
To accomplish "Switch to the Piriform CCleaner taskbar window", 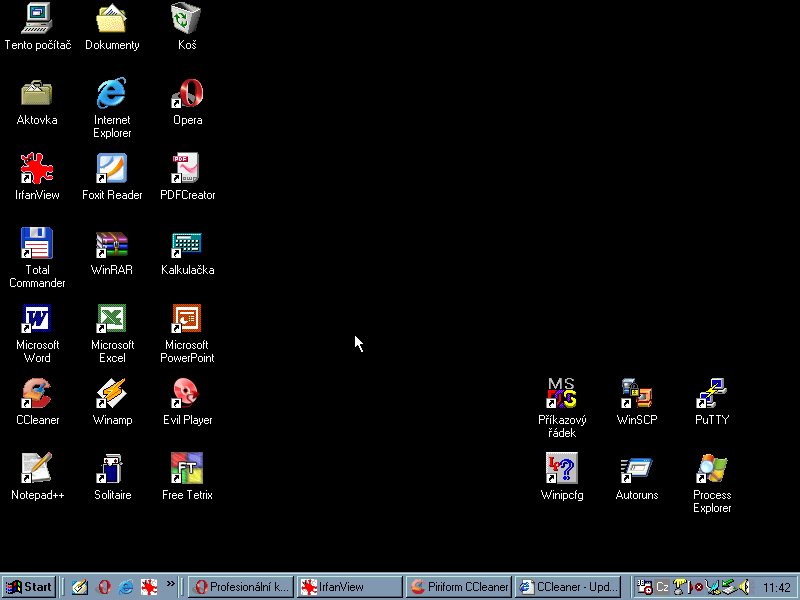I will tap(459, 587).
